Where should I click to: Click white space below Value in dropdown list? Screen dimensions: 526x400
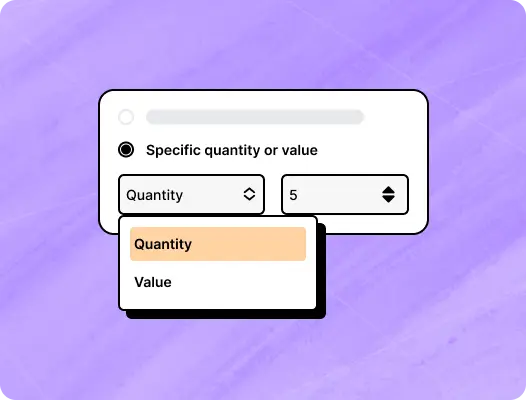pyautogui.click(x=218, y=302)
